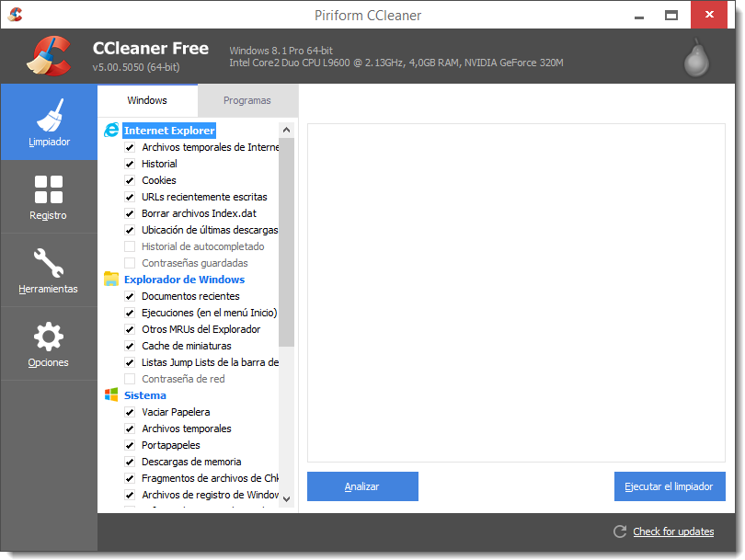Image resolution: width=745 pixels, height=560 pixels.
Task: Click the empty results panel
Action: [516, 292]
